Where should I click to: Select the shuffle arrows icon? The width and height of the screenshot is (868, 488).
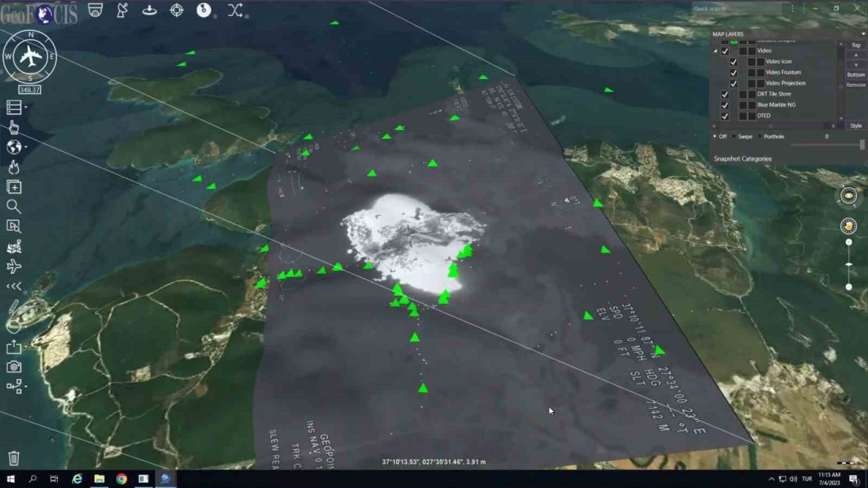(235, 10)
